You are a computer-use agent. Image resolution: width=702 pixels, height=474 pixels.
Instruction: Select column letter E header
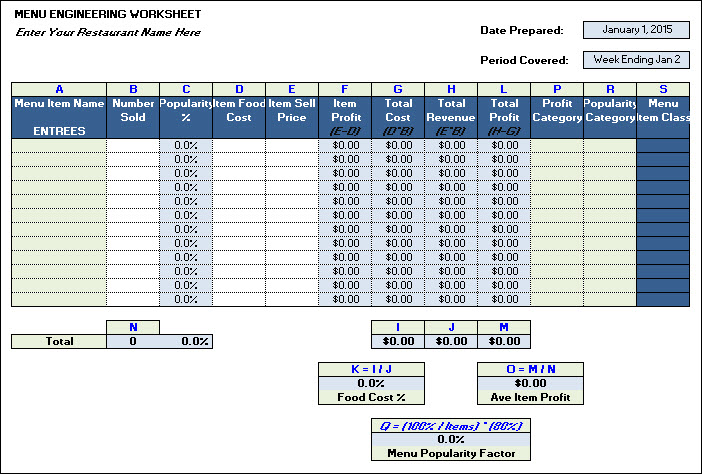tap(292, 90)
